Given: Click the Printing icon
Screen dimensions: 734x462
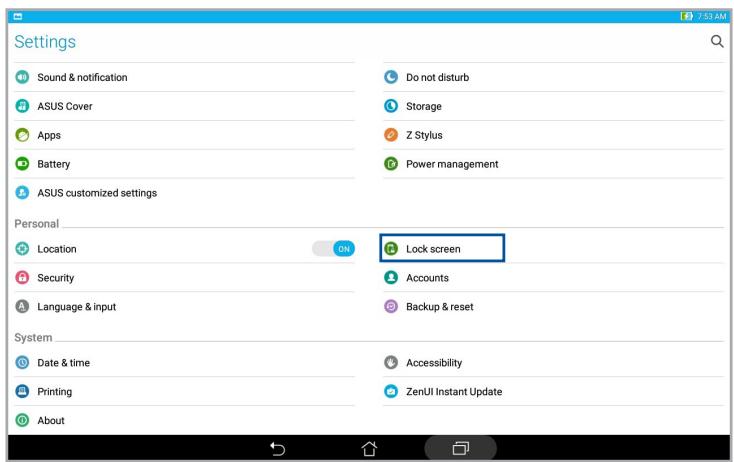Looking at the screenshot, I should coord(22,391).
